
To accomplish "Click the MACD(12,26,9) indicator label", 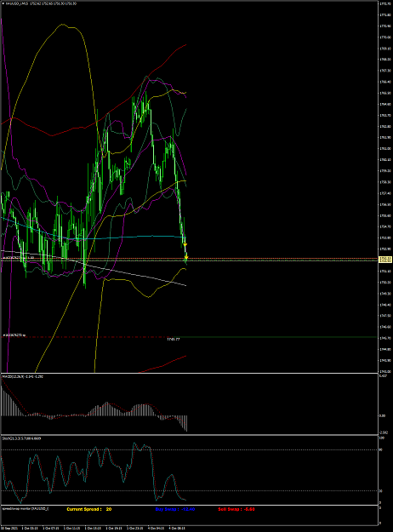I will pos(22,376).
